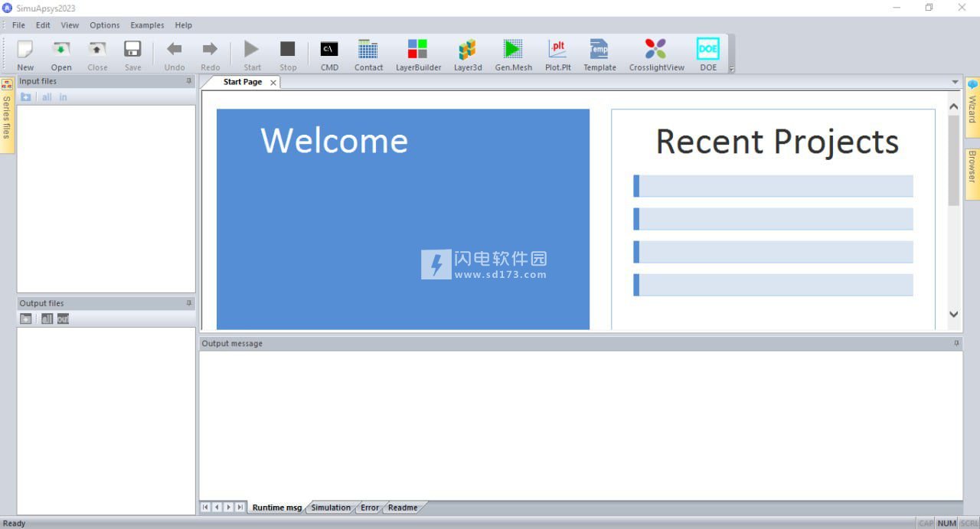Open the File menu
980x529 pixels.
click(x=18, y=25)
